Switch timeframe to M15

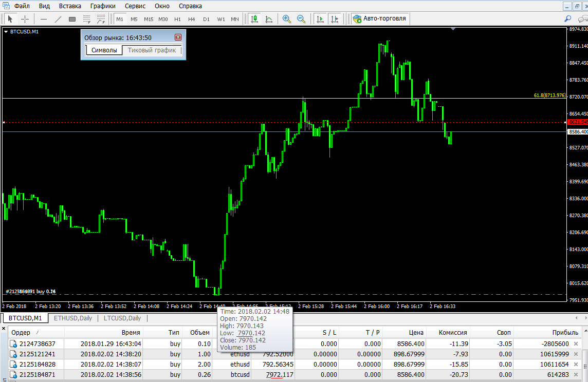point(149,19)
